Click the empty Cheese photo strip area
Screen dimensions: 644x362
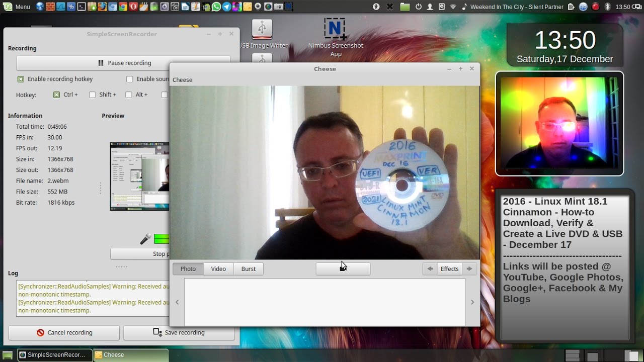(x=325, y=302)
